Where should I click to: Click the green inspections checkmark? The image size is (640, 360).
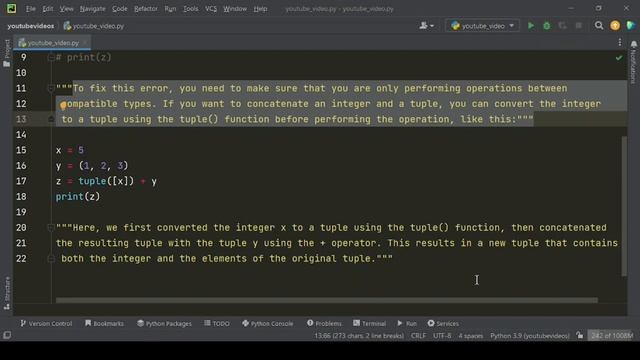(x=619, y=58)
